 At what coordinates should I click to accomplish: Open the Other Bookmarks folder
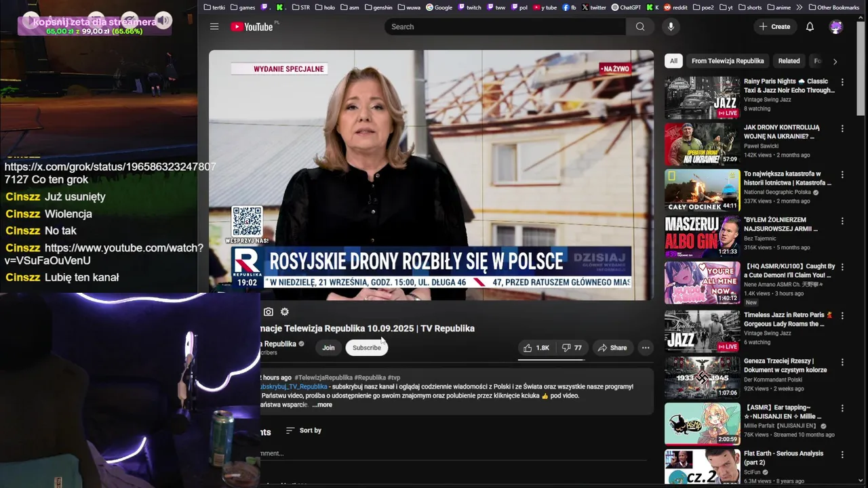tap(833, 7)
